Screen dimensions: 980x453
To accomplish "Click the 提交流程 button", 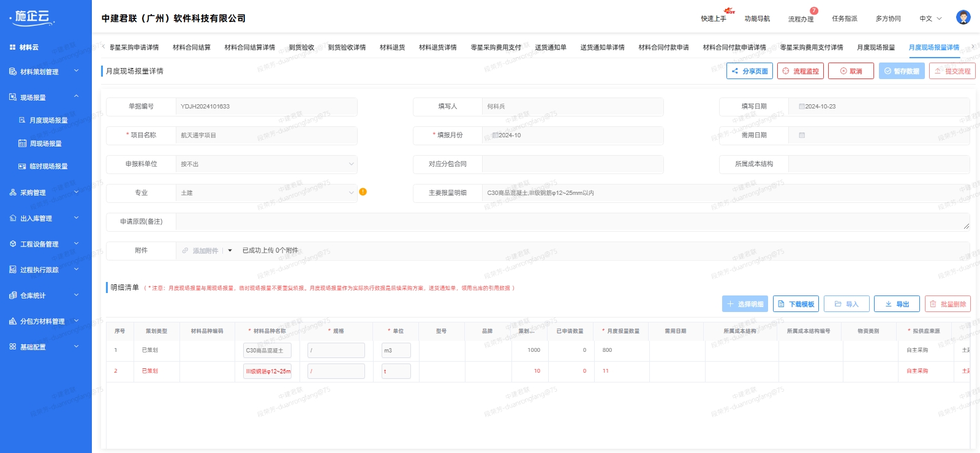I will click(x=952, y=71).
